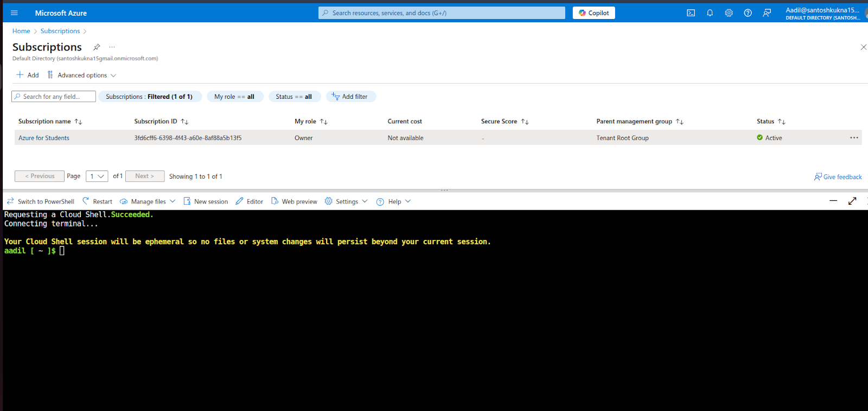Open the notifications bell
The image size is (868, 411).
(710, 13)
